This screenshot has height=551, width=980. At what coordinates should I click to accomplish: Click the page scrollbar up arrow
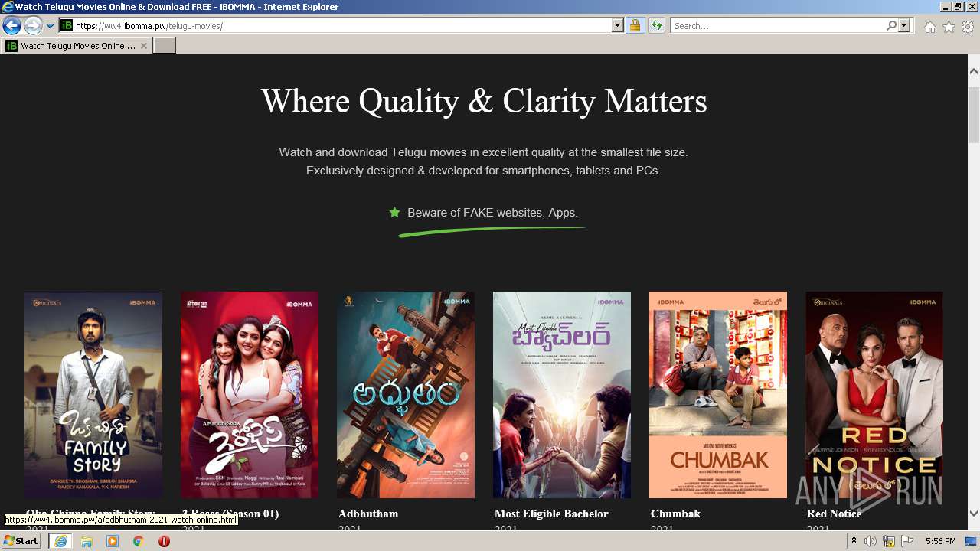click(974, 71)
